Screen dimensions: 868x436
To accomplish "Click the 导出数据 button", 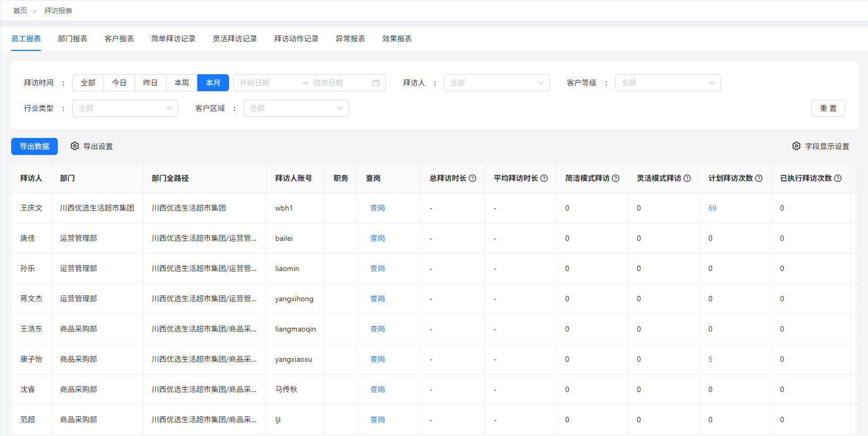I will tap(34, 146).
